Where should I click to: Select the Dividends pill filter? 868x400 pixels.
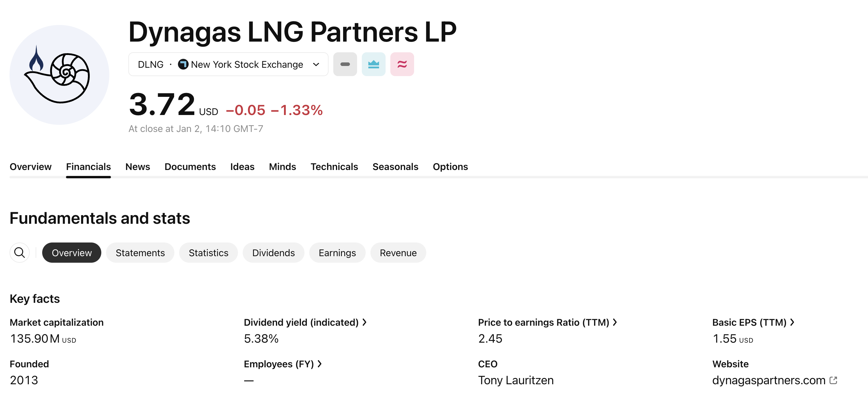(x=273, y=252)
